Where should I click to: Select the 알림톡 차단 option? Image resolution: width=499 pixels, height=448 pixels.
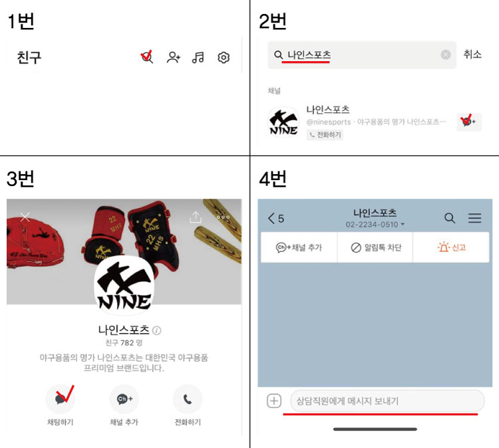pyautogui.click(x=375, y=247)
